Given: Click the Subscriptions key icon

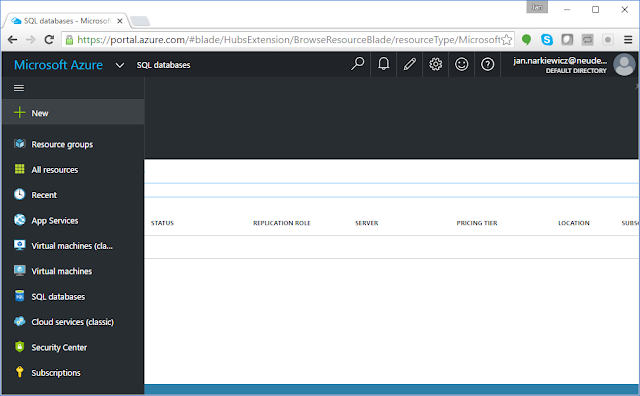Looking at the screenshot, I should tap(20, 372).
